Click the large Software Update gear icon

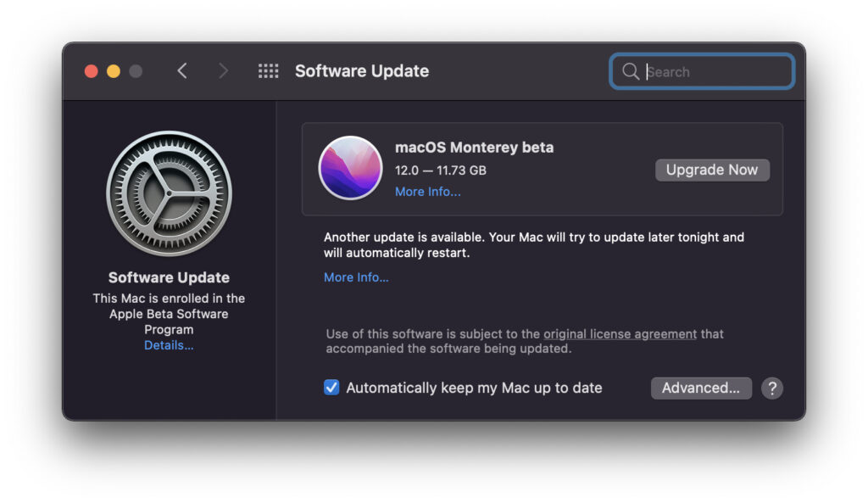pos(169,193)
